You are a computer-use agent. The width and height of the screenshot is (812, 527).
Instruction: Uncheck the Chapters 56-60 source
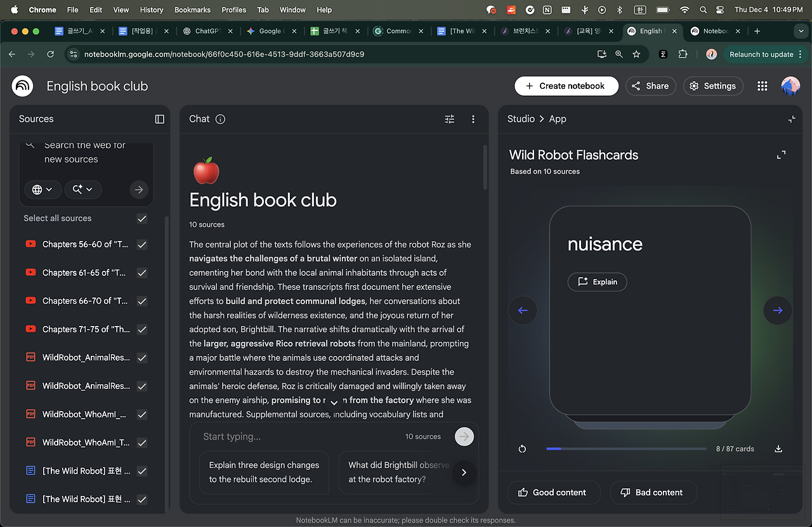[142, 244]
